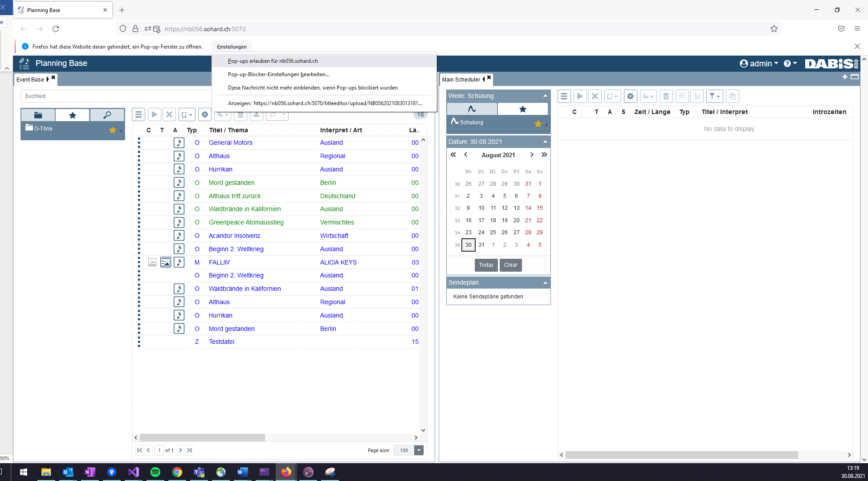Click the Event Base horizontal scrollbar
Viewport: 868px width, 481px height.
[203, 438]
